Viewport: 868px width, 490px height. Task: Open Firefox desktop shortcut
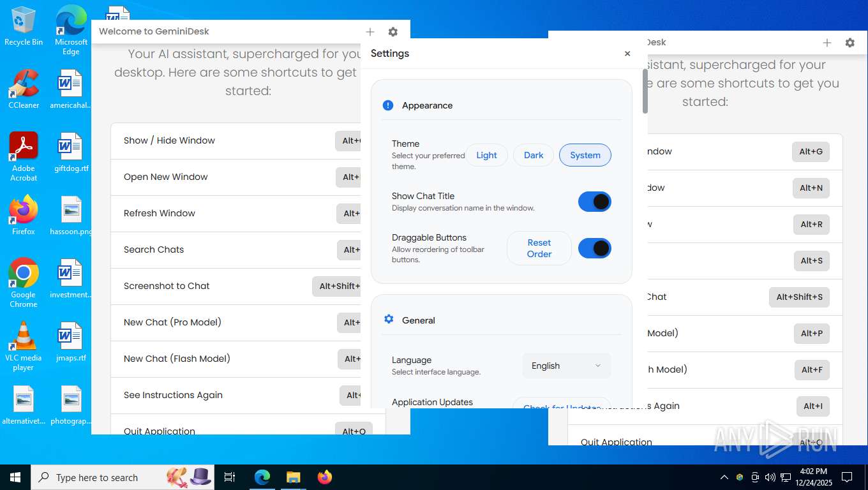24,215
